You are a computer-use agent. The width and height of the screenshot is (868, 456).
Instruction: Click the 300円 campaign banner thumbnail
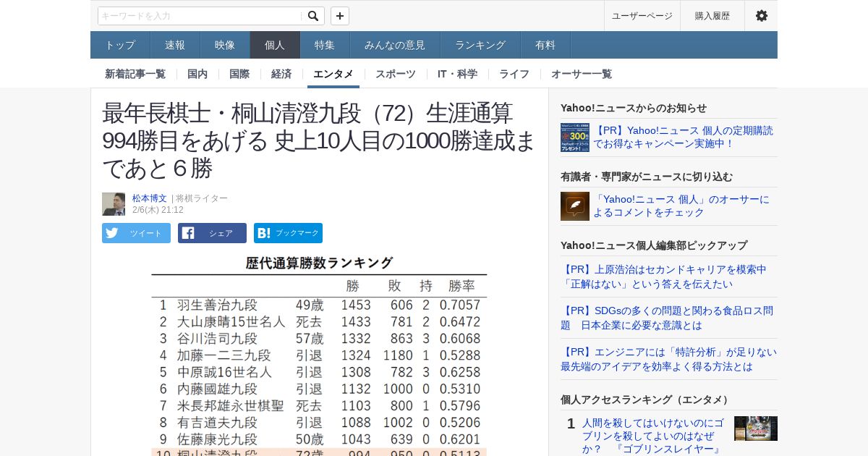pos(574,138)
